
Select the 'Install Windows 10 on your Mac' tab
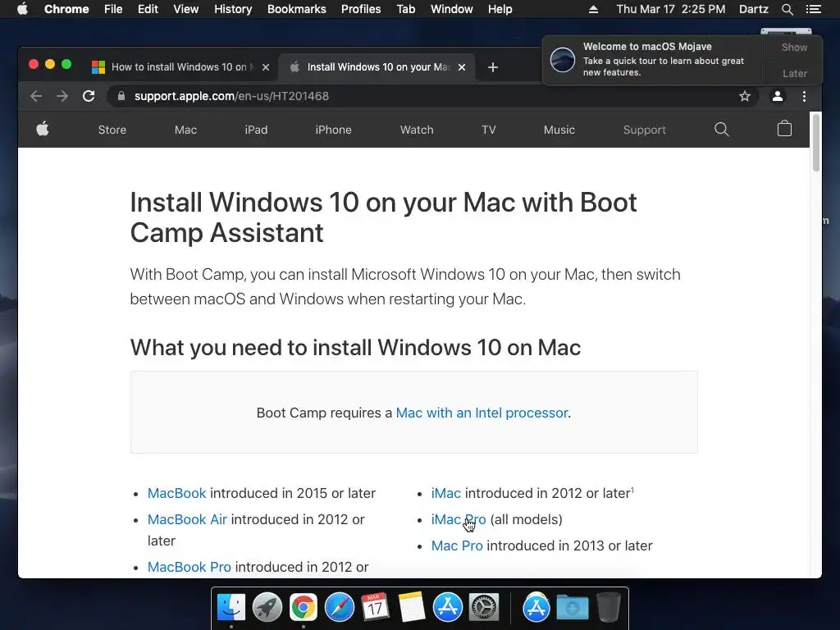377,67
